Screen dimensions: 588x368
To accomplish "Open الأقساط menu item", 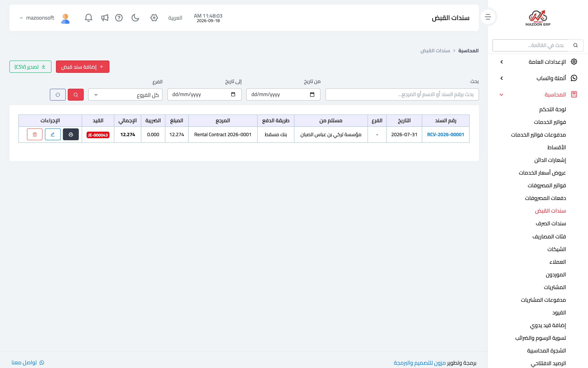I will pos(556,147).
